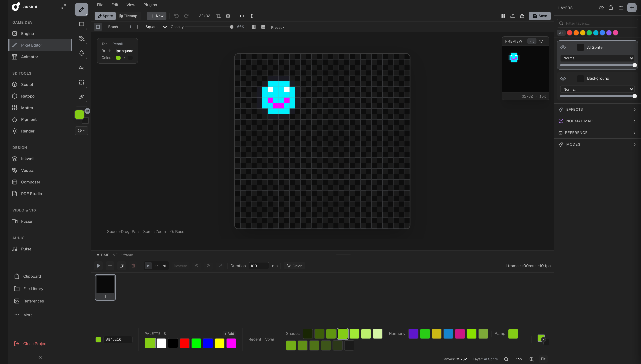Click the Save button
The width and height of the screenshot is (641, 364).
point(540,16)
